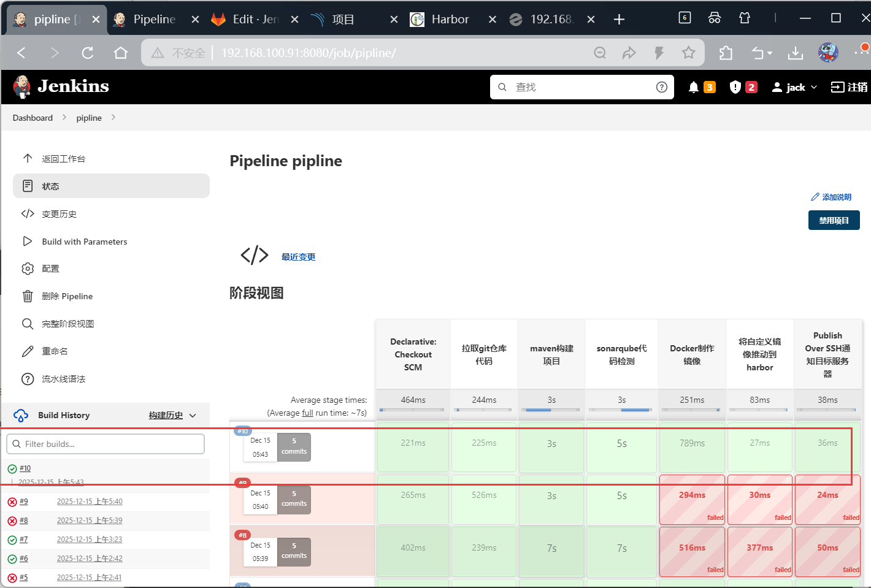871x588 pixels.
Task: Click browser profile avatar
Action: [x=828, y=53]
